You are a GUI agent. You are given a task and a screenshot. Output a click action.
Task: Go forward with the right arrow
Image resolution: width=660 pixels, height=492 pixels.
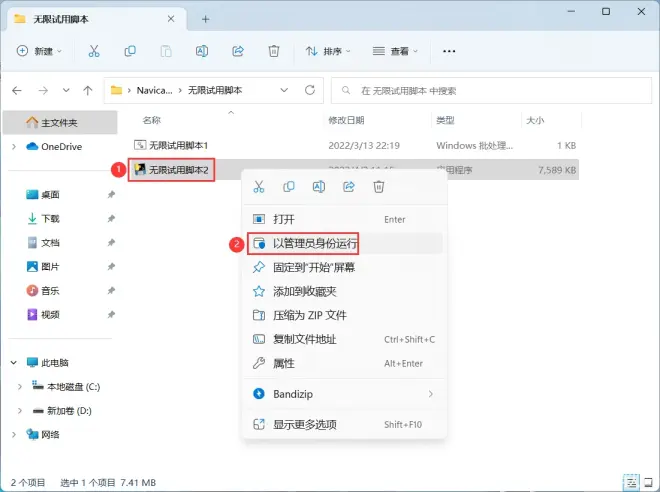(43, 90)
